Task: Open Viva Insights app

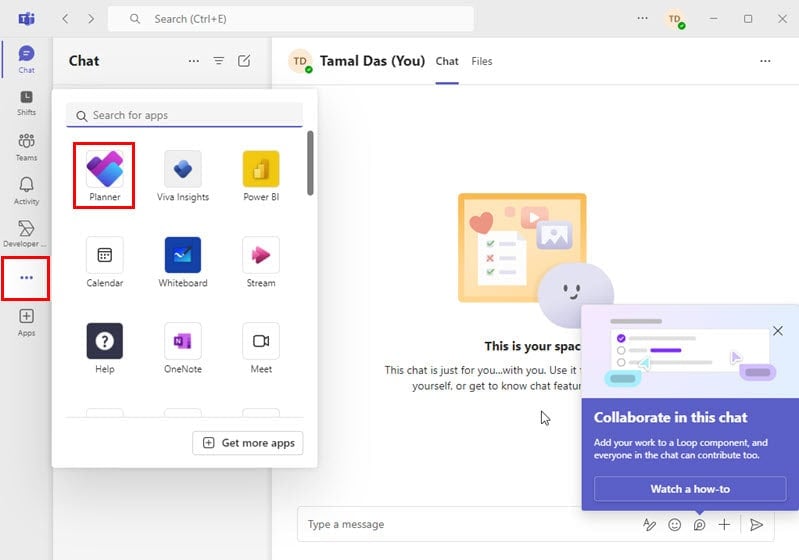Action: point(182,175)
